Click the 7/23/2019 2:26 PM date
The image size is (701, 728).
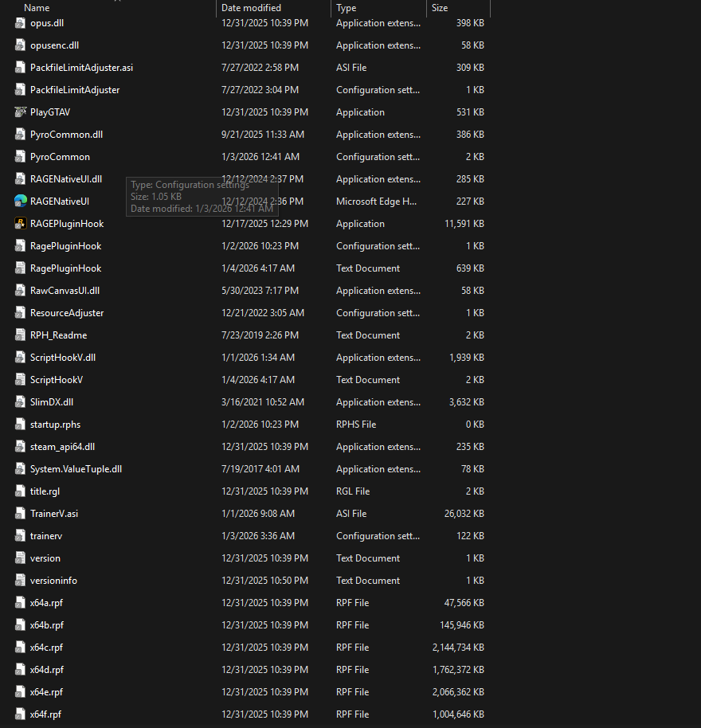260,335
